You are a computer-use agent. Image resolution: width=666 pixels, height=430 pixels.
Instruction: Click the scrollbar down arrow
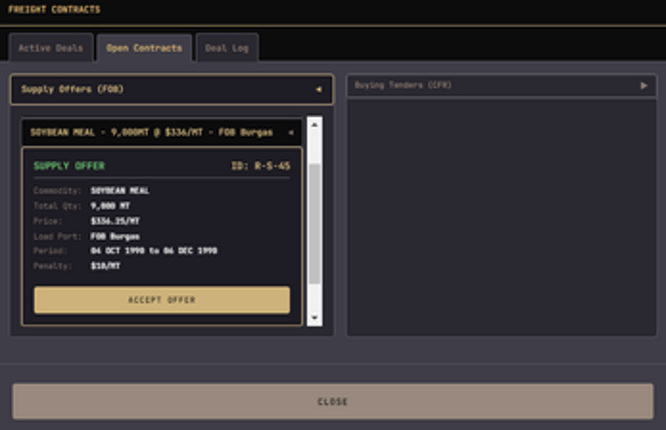pyautogui.click(x=315, y=317)
